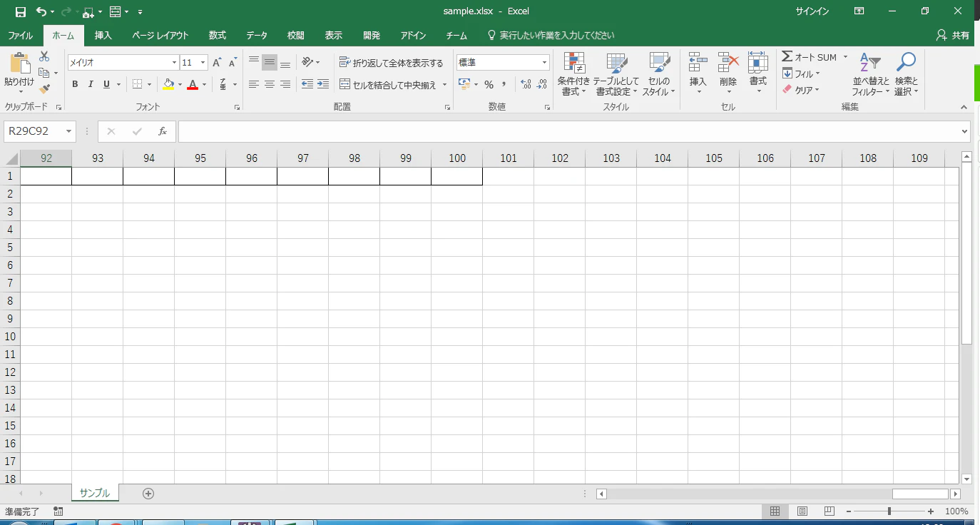Open 検索と選択 find and select

click(x=907, y=74)
